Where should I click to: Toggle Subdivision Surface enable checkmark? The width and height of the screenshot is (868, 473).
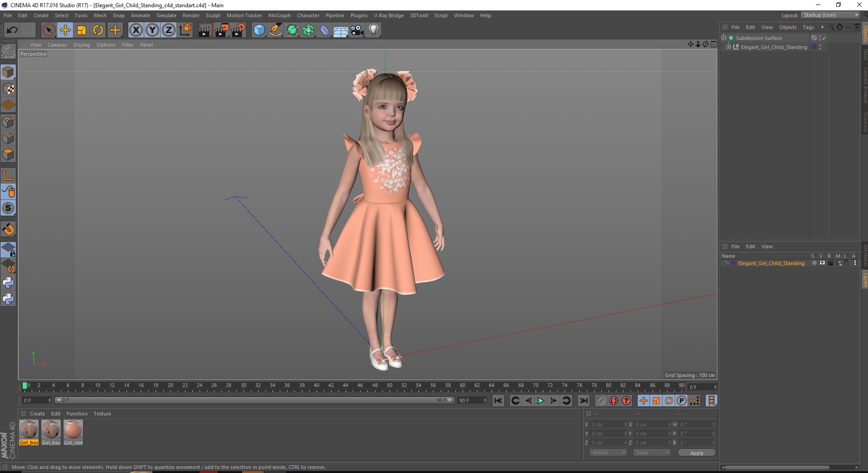[824, 38]
